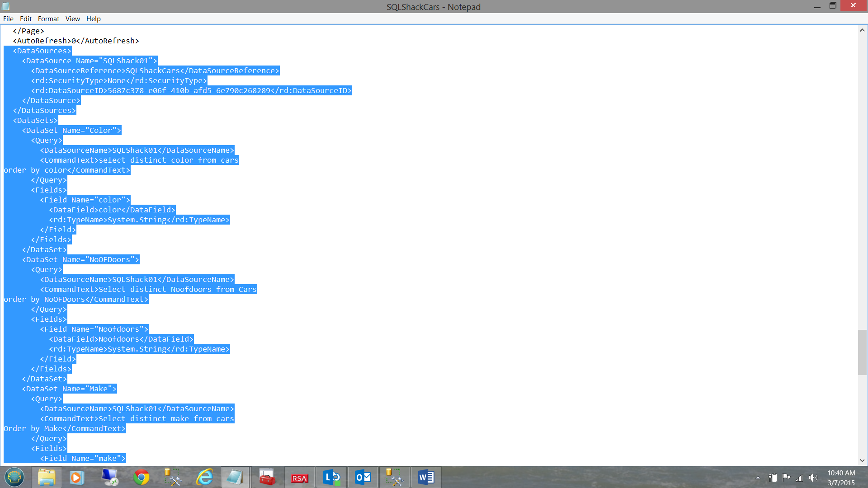Viewport: 868px width, 488px height.
Task: Open the Edit menu
Action: 26,19
